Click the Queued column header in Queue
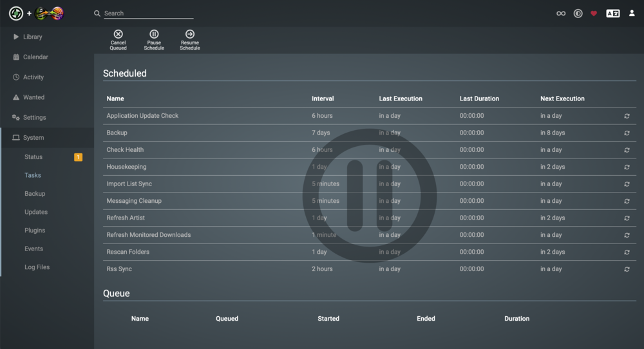The height and width of the screenshot is (349, 644). 227,319
